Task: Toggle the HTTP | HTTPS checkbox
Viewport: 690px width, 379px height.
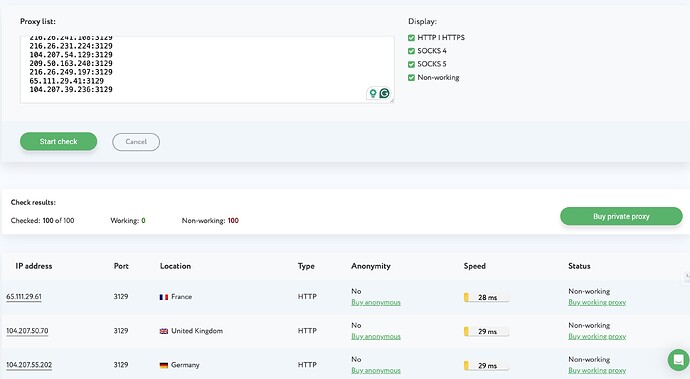Action: point(411,38)
